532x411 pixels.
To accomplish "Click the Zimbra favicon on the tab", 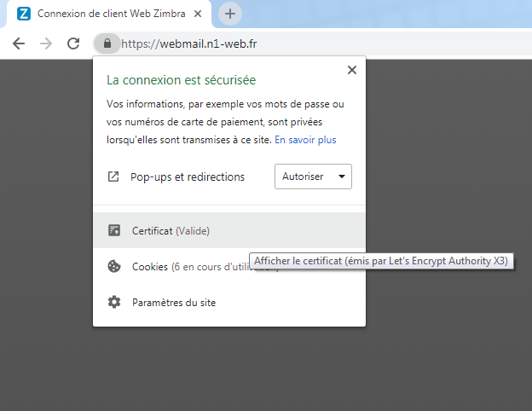I will coord(24,14).
